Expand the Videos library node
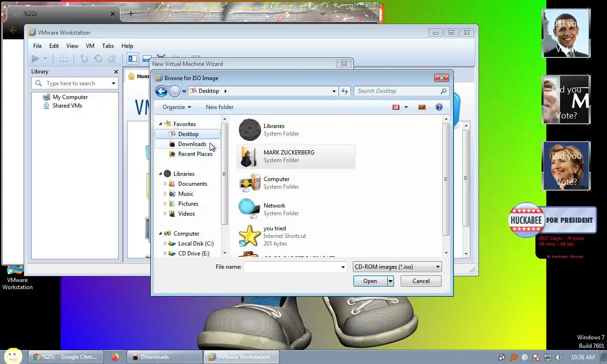This screenshot has height=364, width=607. point(165,214)
